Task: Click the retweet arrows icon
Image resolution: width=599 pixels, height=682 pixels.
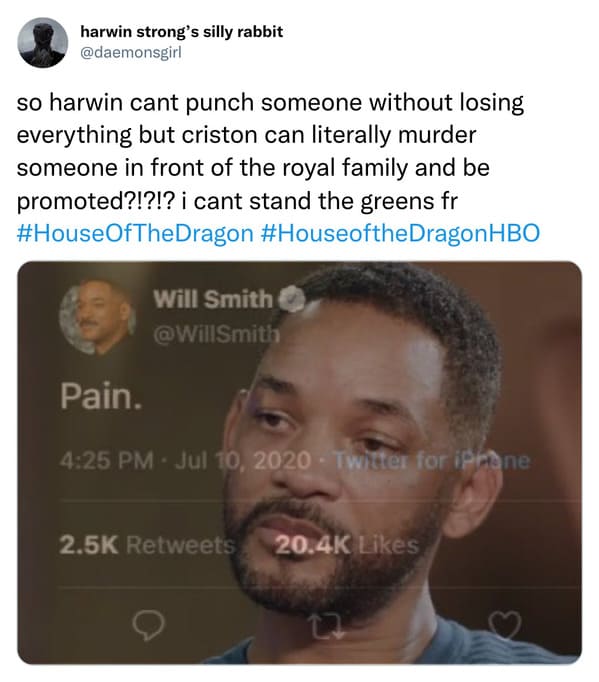Action: tap(328, 626)
